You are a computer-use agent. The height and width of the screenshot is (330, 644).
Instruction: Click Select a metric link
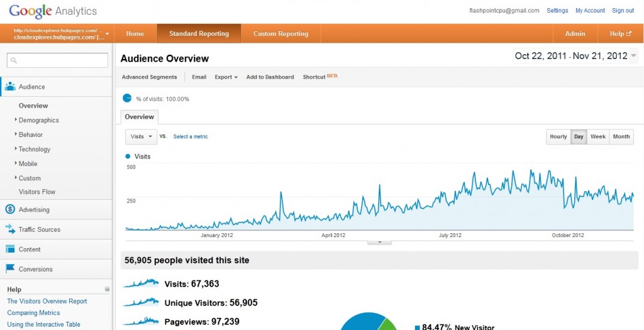click(191, 136)
